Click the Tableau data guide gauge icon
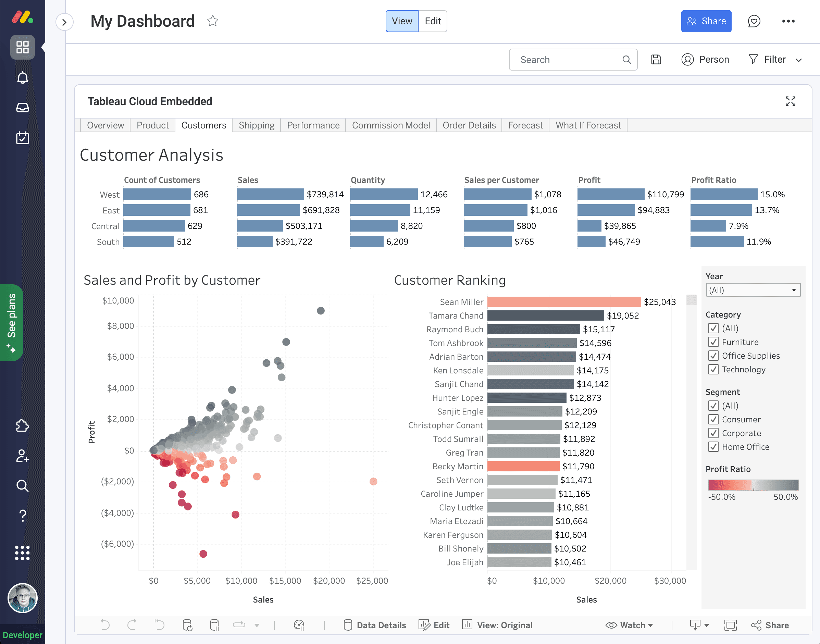820x644 pixels. click(299, 625)
